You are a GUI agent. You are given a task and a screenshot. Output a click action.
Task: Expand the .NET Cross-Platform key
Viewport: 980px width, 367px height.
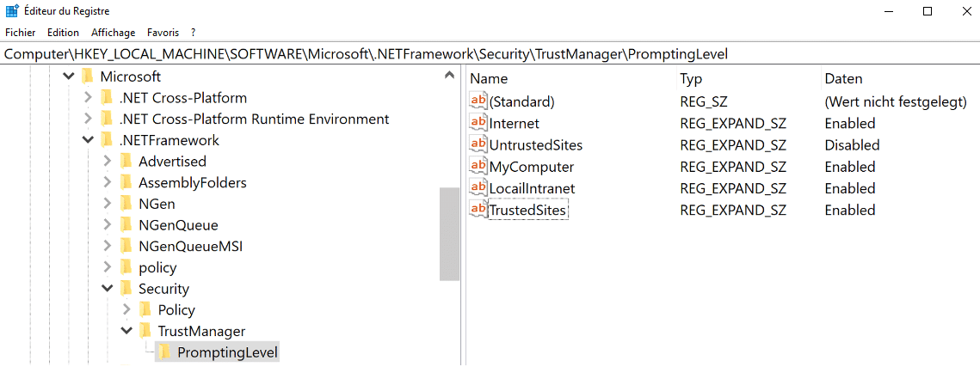[88, 98]
